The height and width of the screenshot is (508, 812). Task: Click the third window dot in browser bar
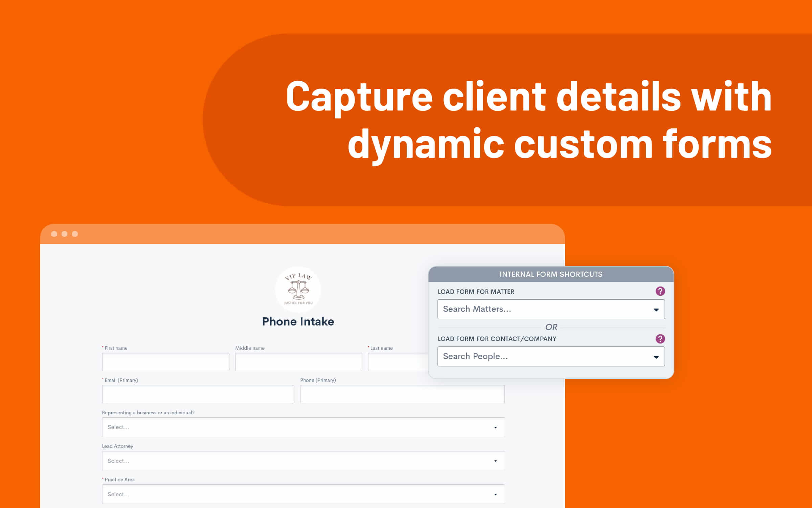(x=75, y=234)
